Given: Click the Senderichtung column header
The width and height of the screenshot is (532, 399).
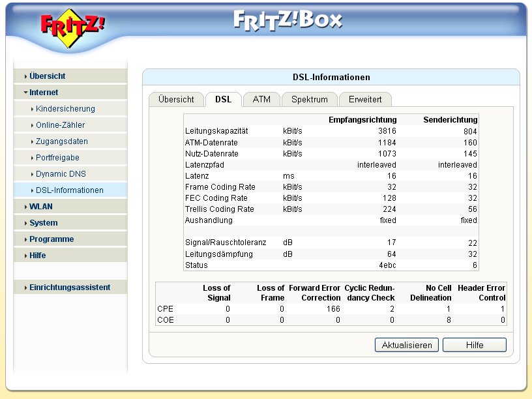Looking at the screenshot, I should click(451, 120).
